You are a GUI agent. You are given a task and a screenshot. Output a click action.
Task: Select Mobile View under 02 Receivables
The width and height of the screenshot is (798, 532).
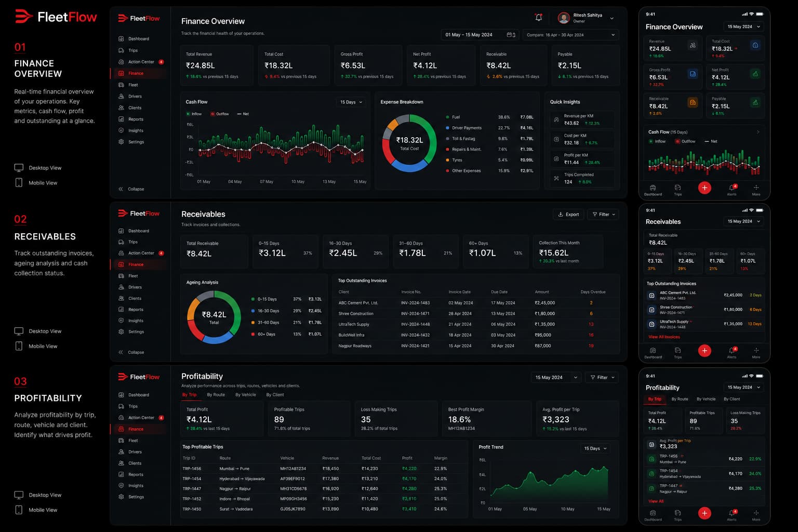point(36,346)
